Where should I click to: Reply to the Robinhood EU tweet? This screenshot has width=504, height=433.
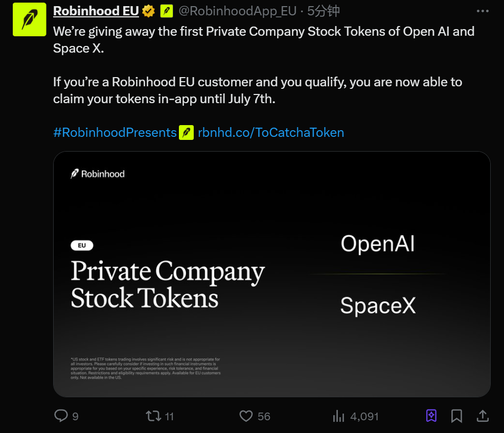point(60,416)
